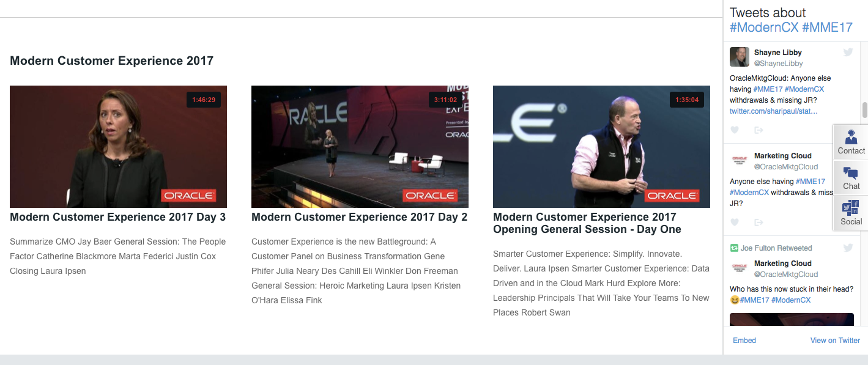Play the Modern Customer Experience Day 3 video
This screenshot has width=868, height=365.
pos(118,147)
